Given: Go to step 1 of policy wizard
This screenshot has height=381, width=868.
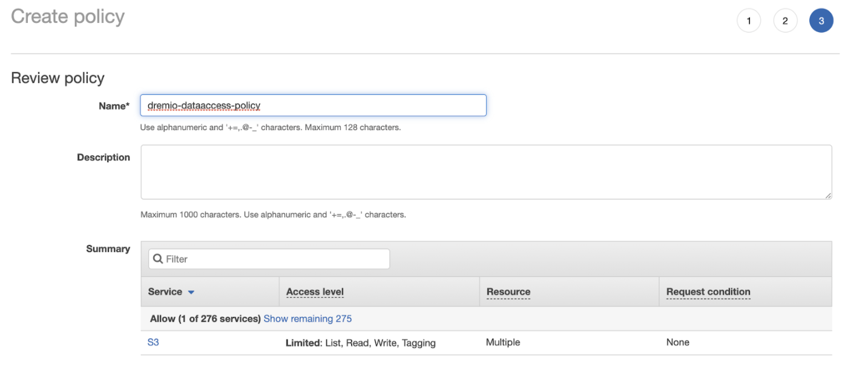Looking at the screenshot, I should pyautogui.click(x=749, y=21).
